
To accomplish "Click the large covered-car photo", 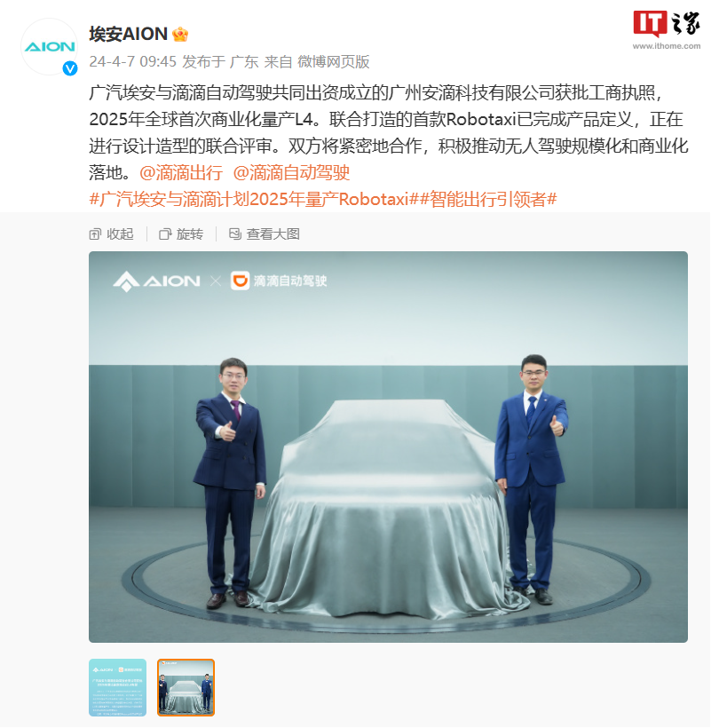I will tap(388, 447).
